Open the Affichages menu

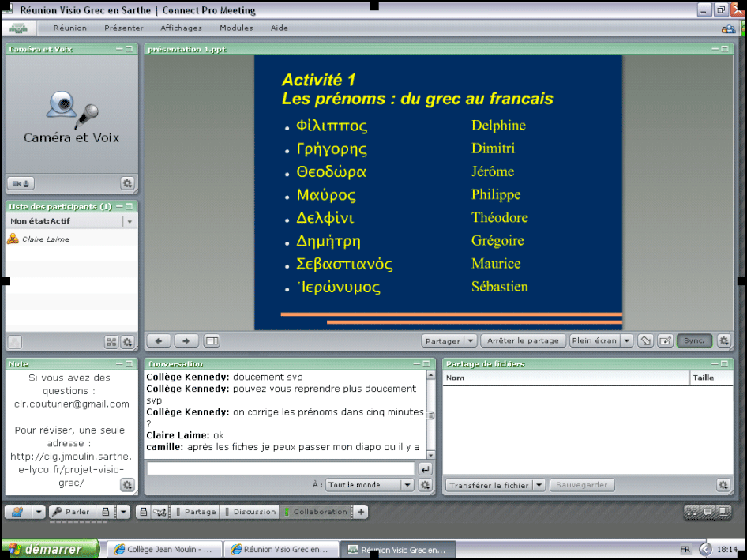coord(181,28)
